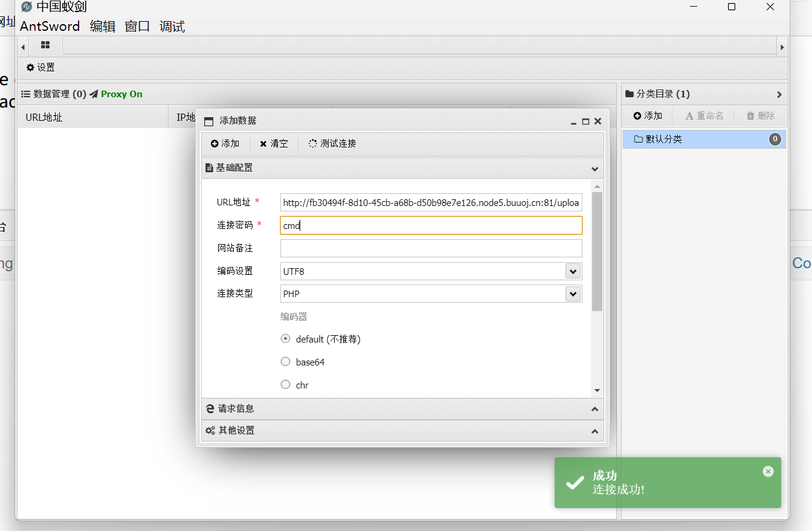Click the form vertical scrollbar thumb
Screen dimensions: 812x531
[597, 251]
